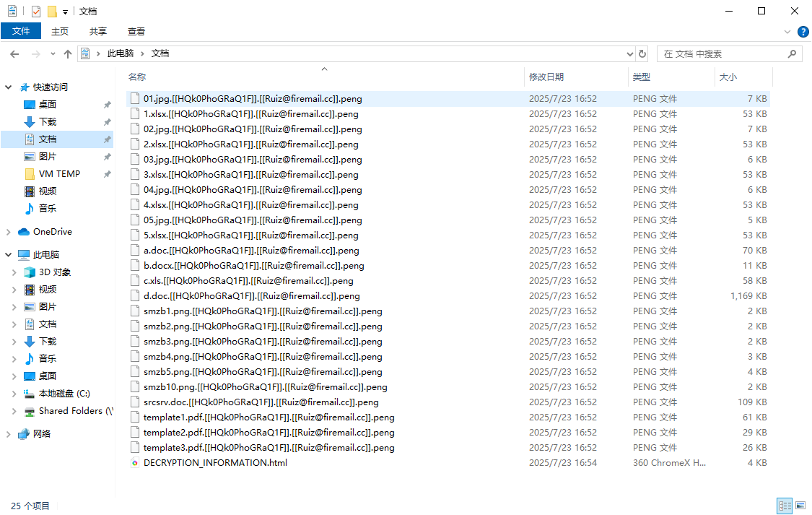Switch to large icons view
The image size is (812, 515).
click(800, 506)
